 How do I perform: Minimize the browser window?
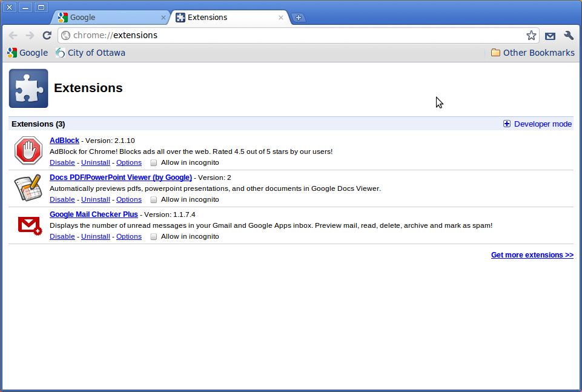click(x=25, y=7)
